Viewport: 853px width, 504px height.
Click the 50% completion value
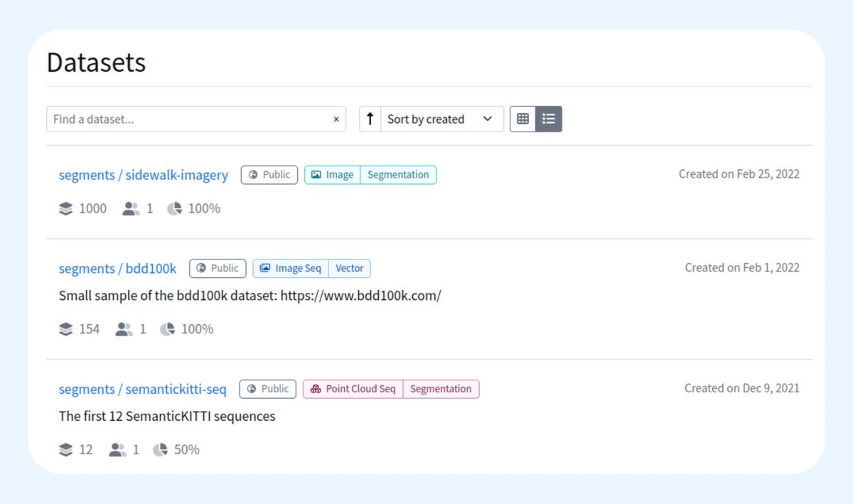pyautogui.click(x=187, y=450)
